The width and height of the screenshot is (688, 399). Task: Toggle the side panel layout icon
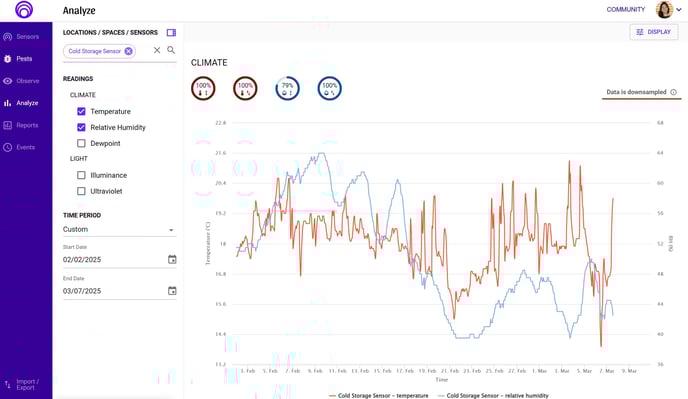(x=172, y=32)
